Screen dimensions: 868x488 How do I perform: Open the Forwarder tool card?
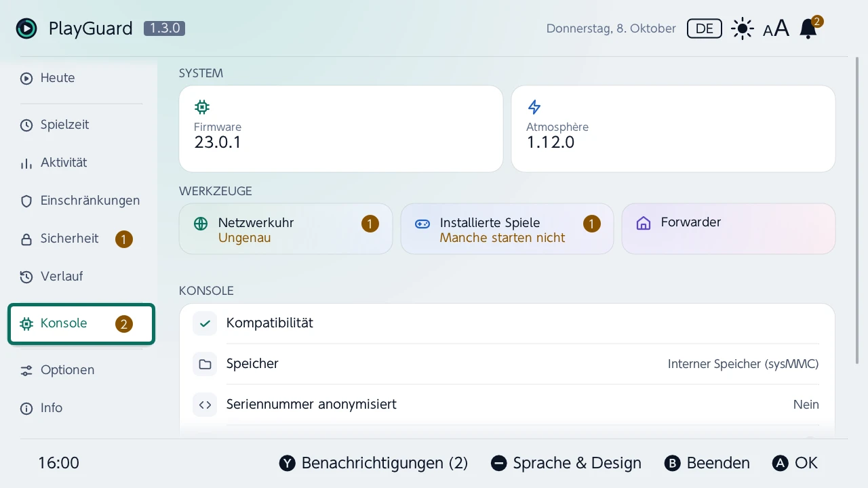click(x=728, y=229)
